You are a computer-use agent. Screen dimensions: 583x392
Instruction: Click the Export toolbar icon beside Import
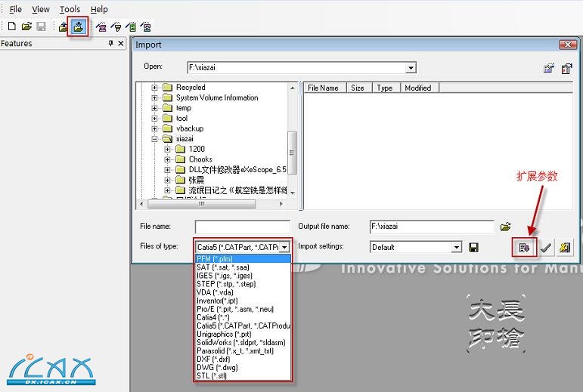(64, 26)
